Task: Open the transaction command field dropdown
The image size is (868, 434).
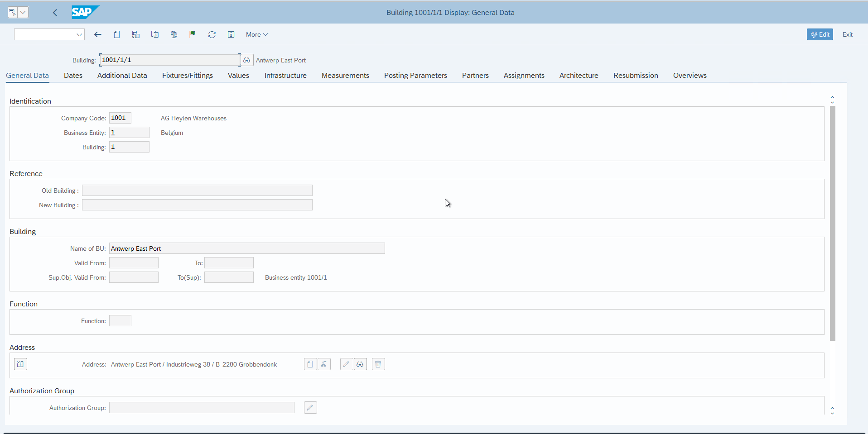Action: [79, 34]
